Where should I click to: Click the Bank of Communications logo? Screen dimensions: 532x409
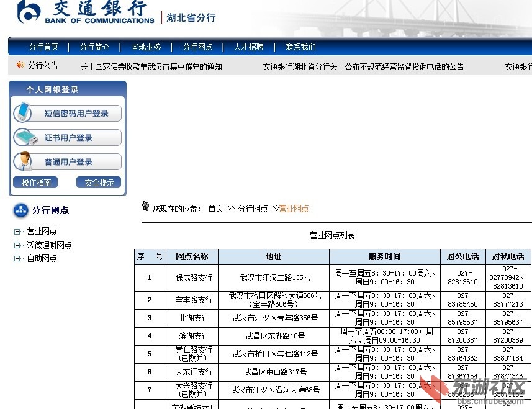click(x=86, y=12)
